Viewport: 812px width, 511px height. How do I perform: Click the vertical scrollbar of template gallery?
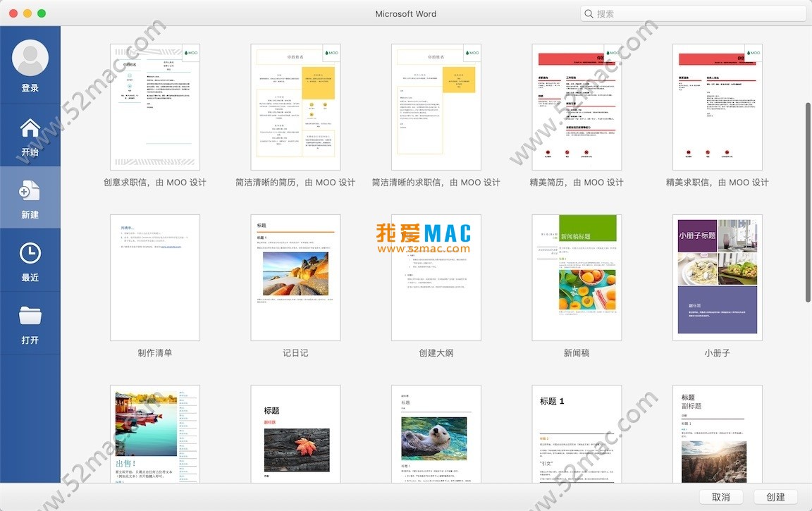pyautogui.click(x=808, y=202)
